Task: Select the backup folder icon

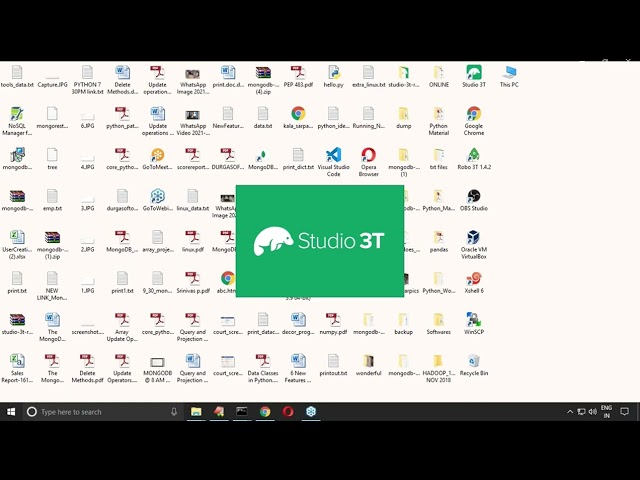Action: tap(403, 324)
